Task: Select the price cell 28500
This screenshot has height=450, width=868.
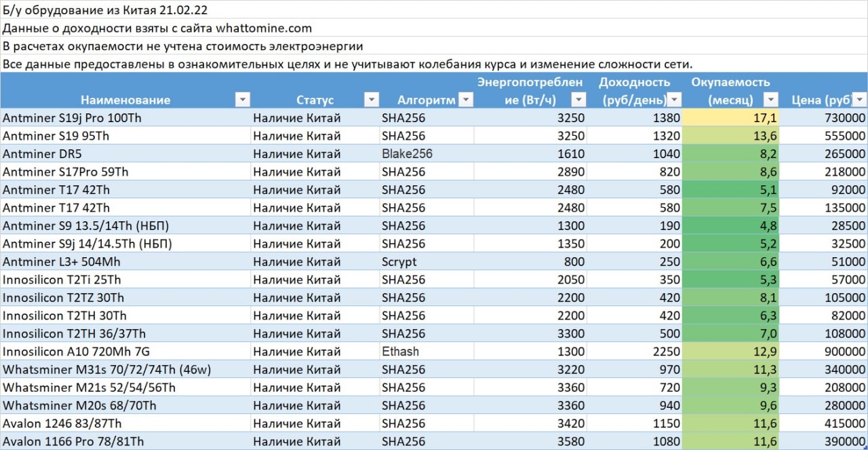Action: (x=823, y=225)
